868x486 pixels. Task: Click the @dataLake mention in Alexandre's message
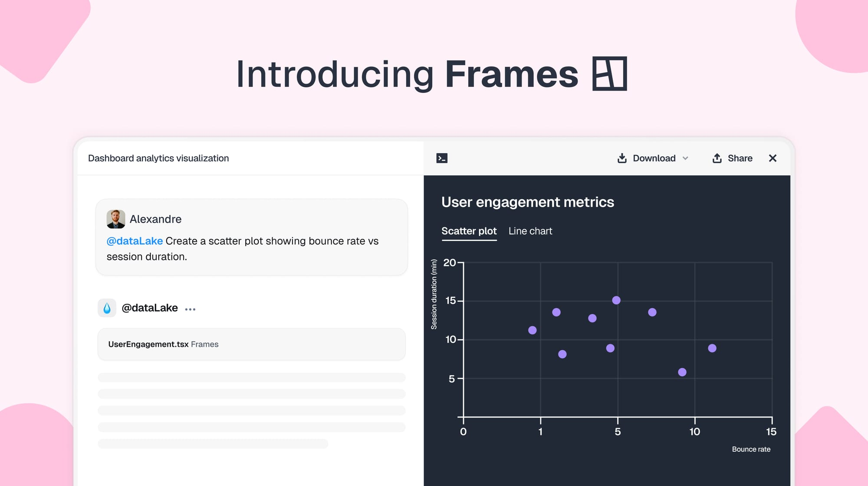click(x=135, y=241)
